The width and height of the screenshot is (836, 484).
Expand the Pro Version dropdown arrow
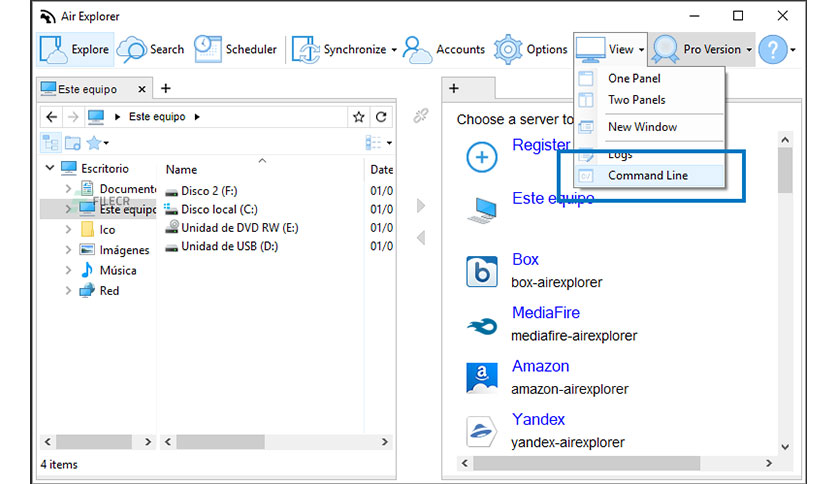pyautogui.click(x=749, y=50)
